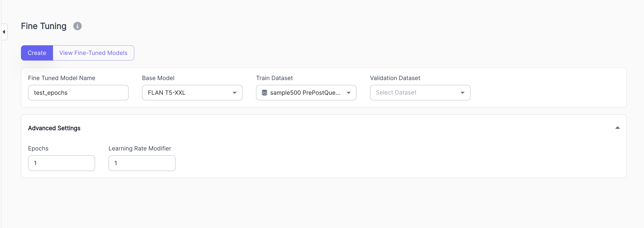This screenshot has height=228, width=644.
Task: Focus the test_epochs model name field
Action: tap(78, 93)
